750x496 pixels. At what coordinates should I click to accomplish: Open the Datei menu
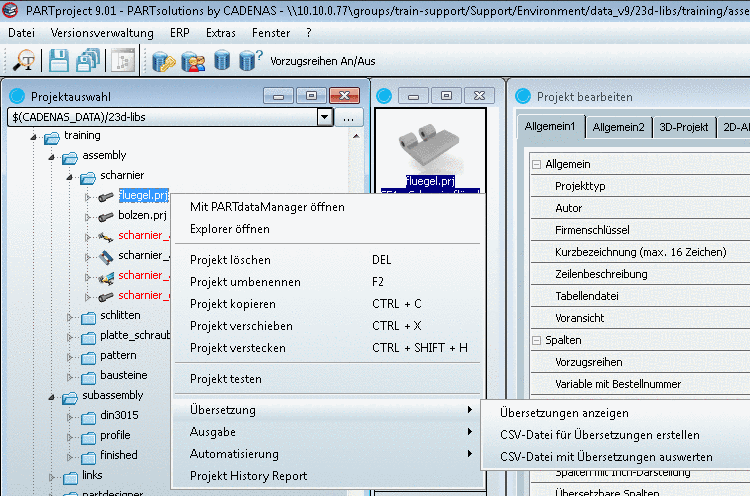point(22,33)
